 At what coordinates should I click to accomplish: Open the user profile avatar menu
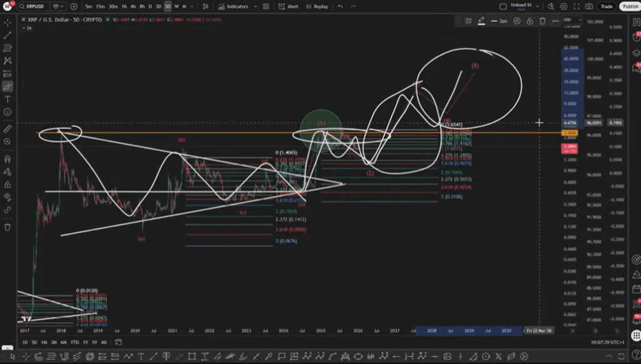(x=8, y=6)
